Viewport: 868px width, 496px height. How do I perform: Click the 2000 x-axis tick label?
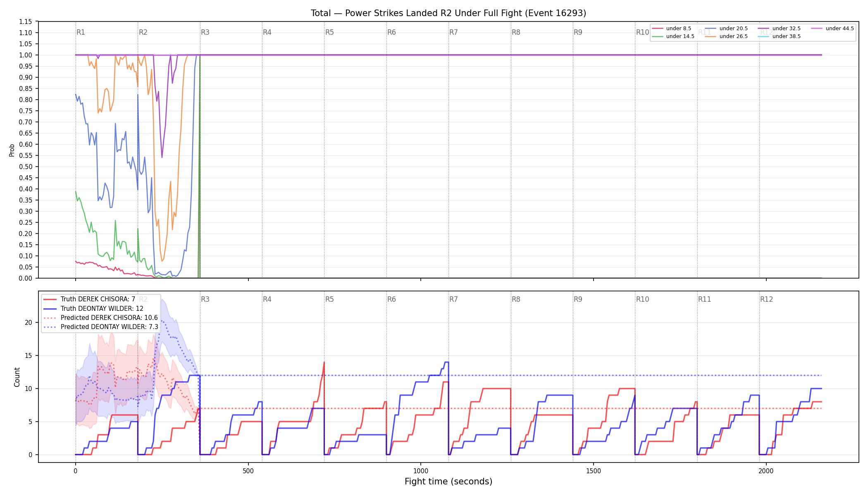[766, 471]
